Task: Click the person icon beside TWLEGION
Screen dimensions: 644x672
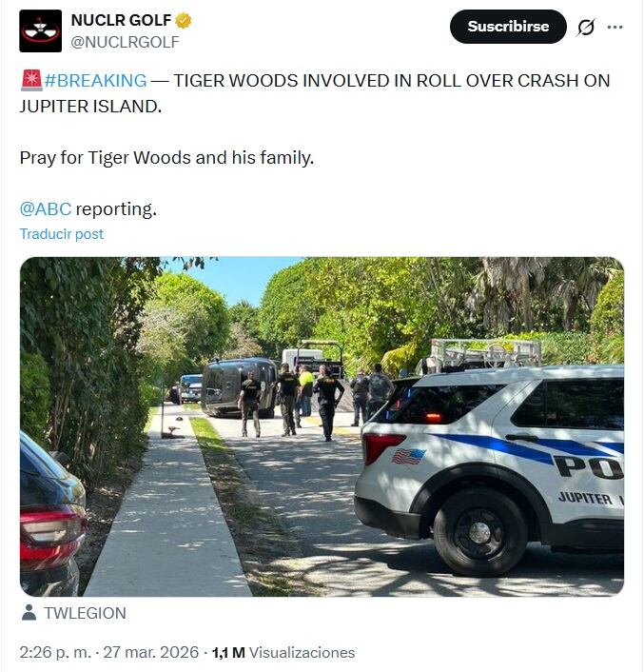Action: 29,612
